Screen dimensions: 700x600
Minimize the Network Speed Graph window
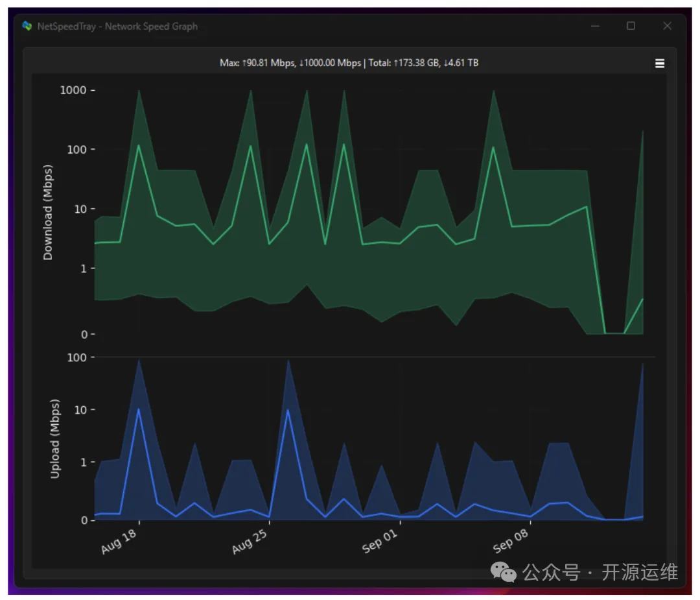[x=595, y=26]
